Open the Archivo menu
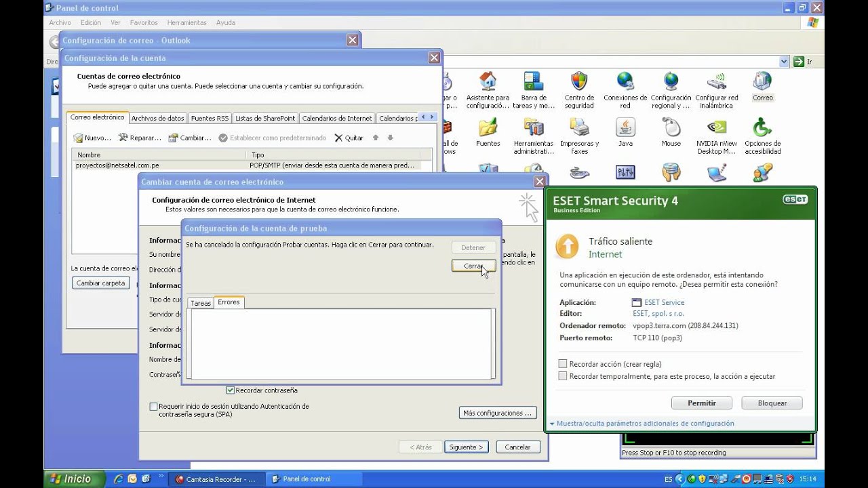Image resolution: width=868 pixels, height=488 pixels. 60,22
